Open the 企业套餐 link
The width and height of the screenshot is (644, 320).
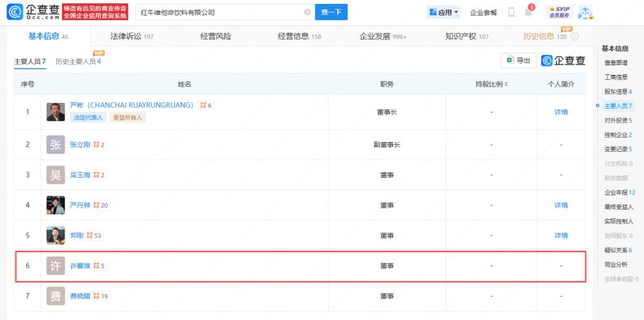coord(483,12)
